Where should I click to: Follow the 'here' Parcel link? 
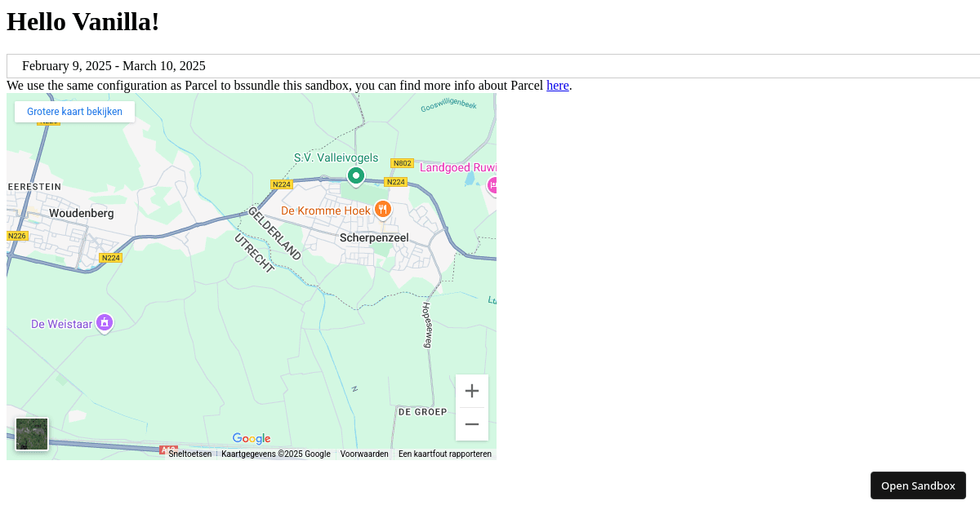point(558,86)
